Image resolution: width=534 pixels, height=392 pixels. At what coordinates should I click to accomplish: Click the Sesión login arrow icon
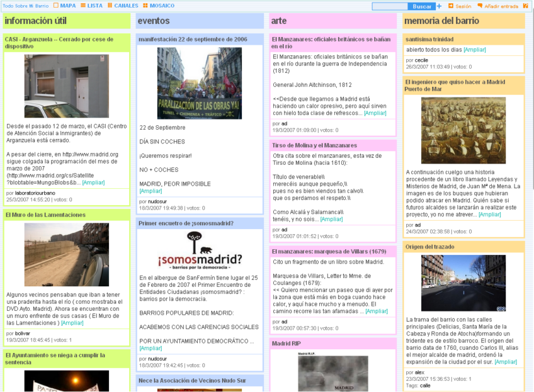tap(451, 6)
